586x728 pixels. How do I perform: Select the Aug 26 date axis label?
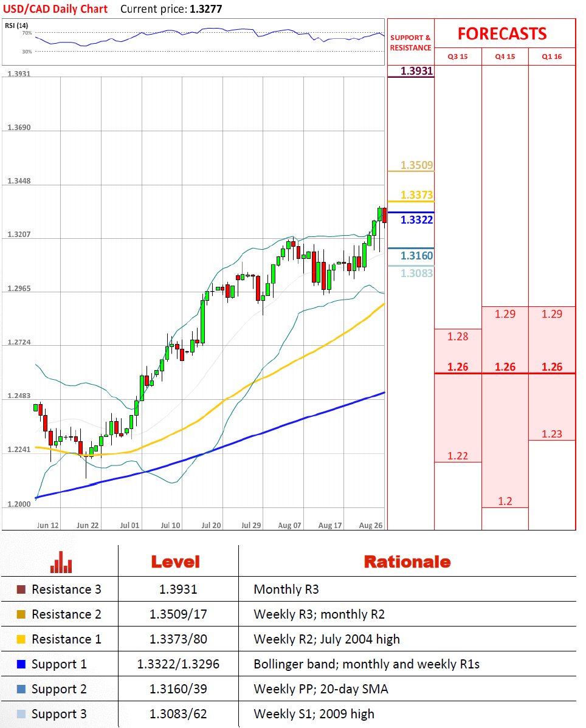pyautogui.click(x=370, y=525)
